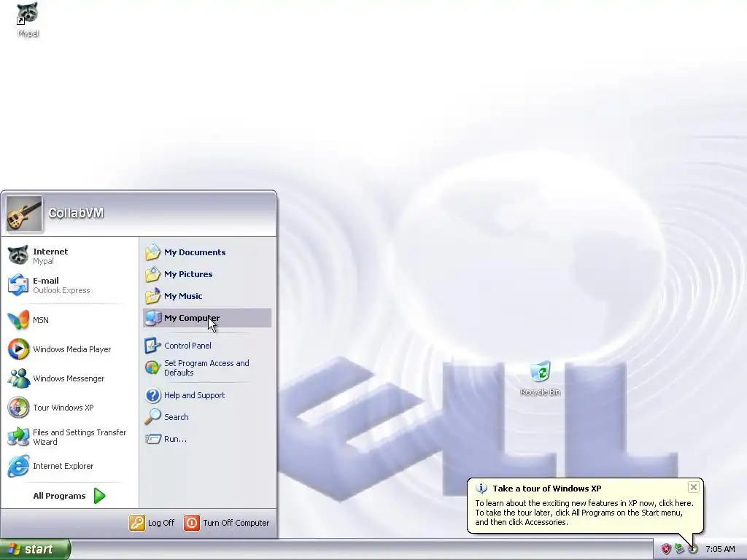The height and width of the screenshot is (560, 747).
Task: Click the Log Off key icon
Action: 136,522
